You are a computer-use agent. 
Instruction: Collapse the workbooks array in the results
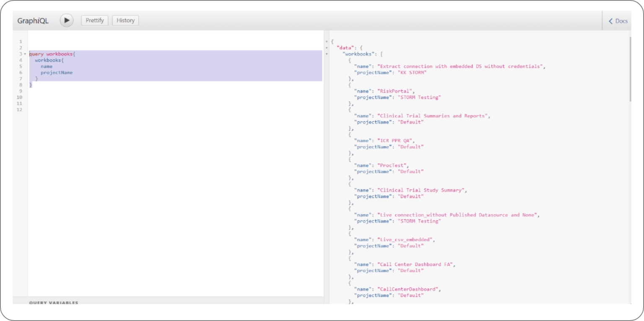tap(327, 54)
